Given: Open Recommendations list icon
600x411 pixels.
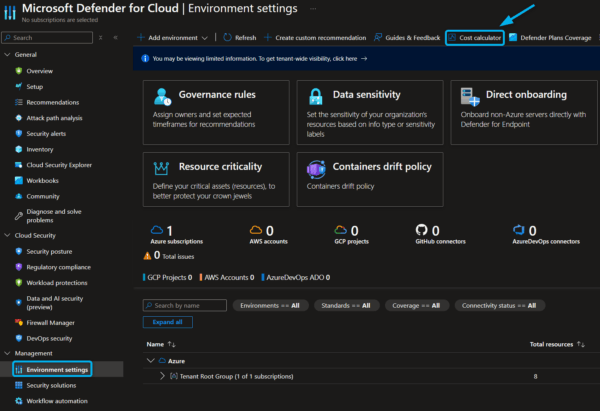Looking at the screenshot, I should coord(18,102).
